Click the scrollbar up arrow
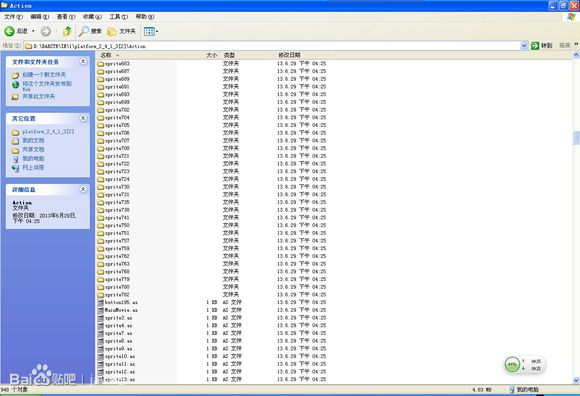Viewport: 580px width, 396px height. pos(576,55)
